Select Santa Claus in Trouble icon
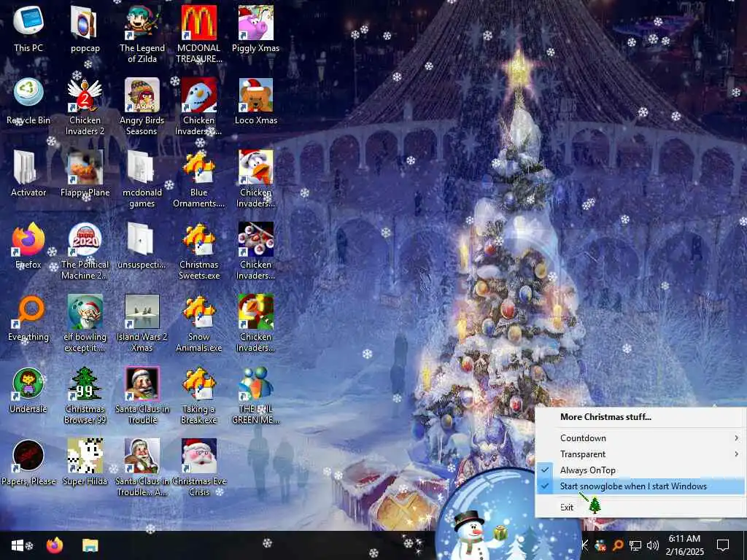Image resolution: width=747 pixels, height=560 pixels. pos(142,395)
